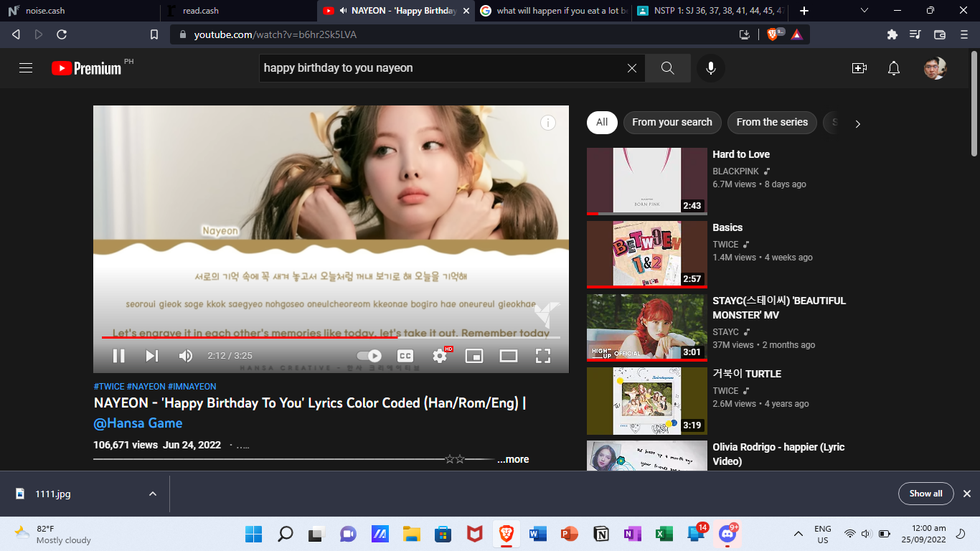The width and height of the screenshot is (980, 551).
Task: Open the @Hansa Game channel link
Action: pos(138,423)
